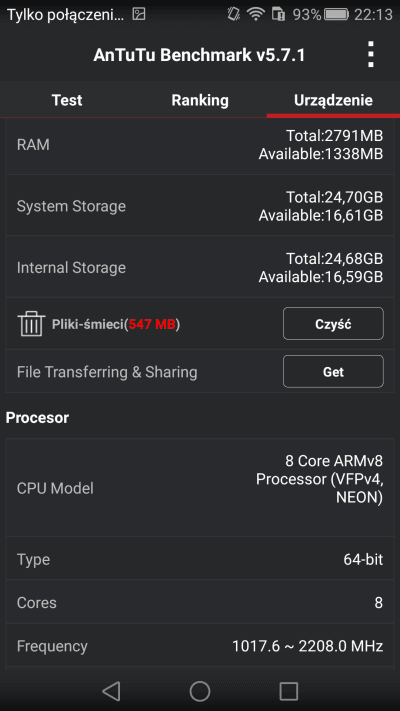Tap the trash can junk files icon
400x711 pixels.
pyautogui.click(x=31, y=323)
